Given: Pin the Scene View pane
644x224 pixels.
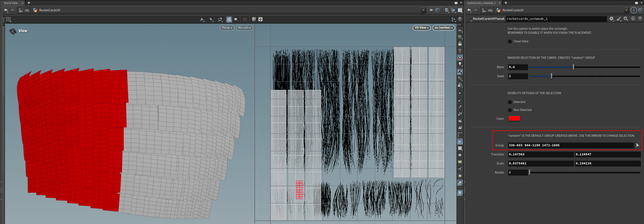Looking at the screenshot, I should [431, 10].
